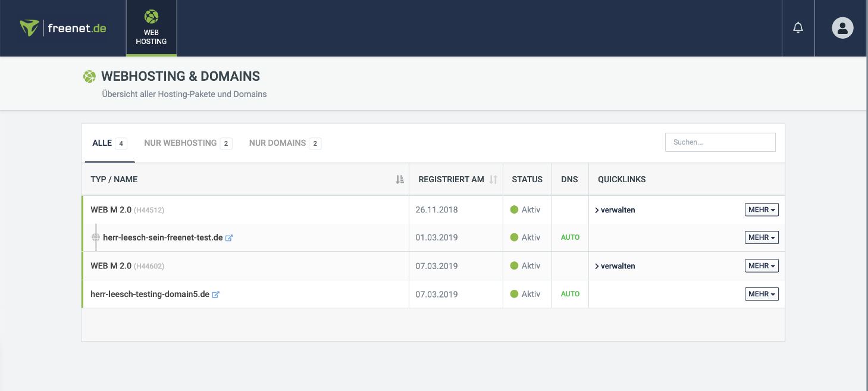Open herr-leesch-testing-domain5.de via its external link icon
The width and height of the screenshot is (868, 391).
click(x=215, y=294)
